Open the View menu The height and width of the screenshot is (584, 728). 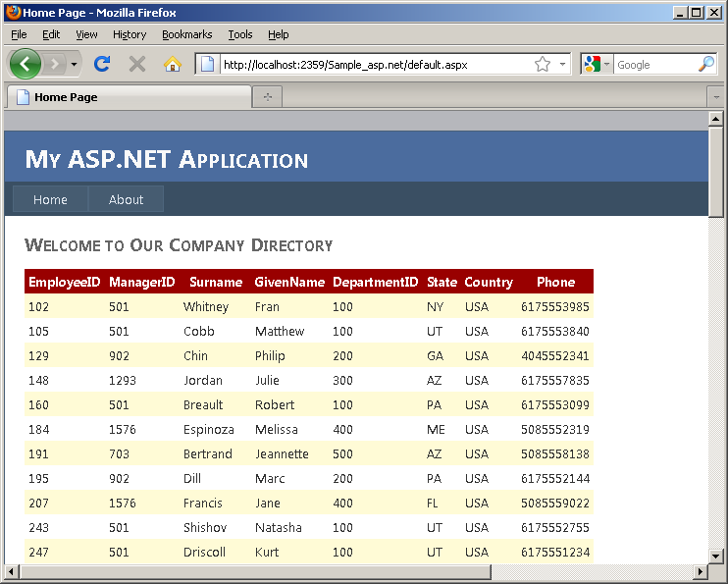86,34
